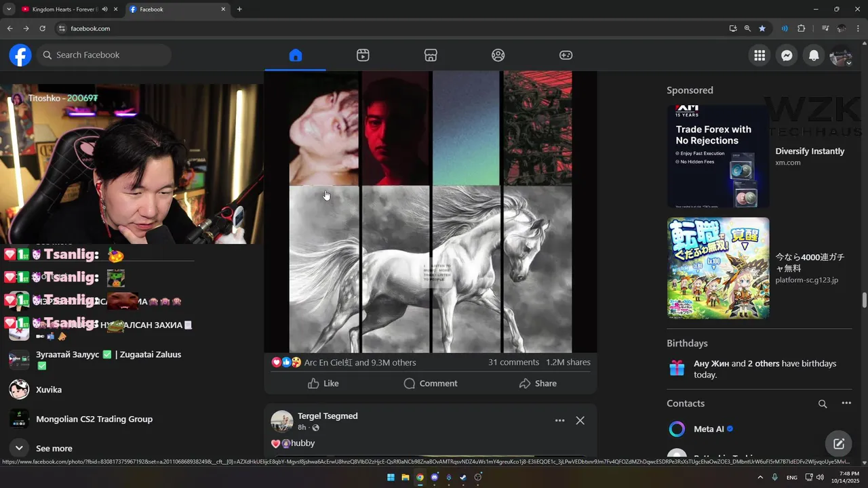Open the Japanese game ad image
This screenshot has width=868, height=488.
(x=718, y=268)
